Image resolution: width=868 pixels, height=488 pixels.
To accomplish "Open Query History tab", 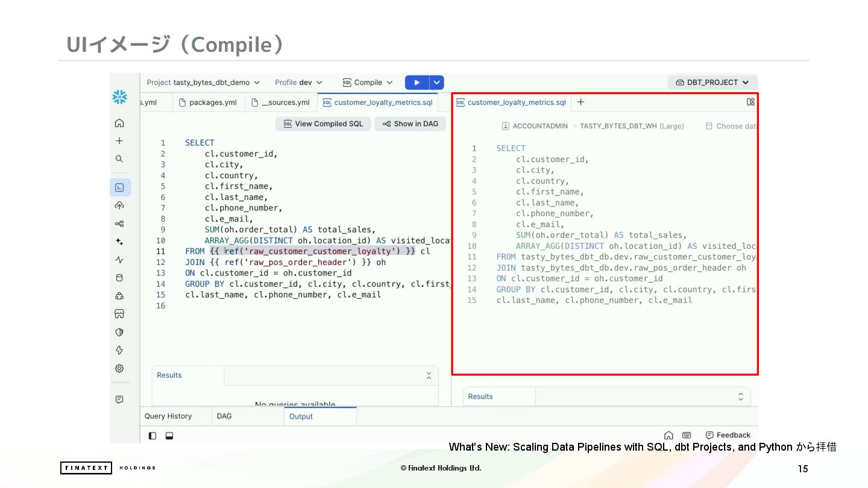I will 168,416.
